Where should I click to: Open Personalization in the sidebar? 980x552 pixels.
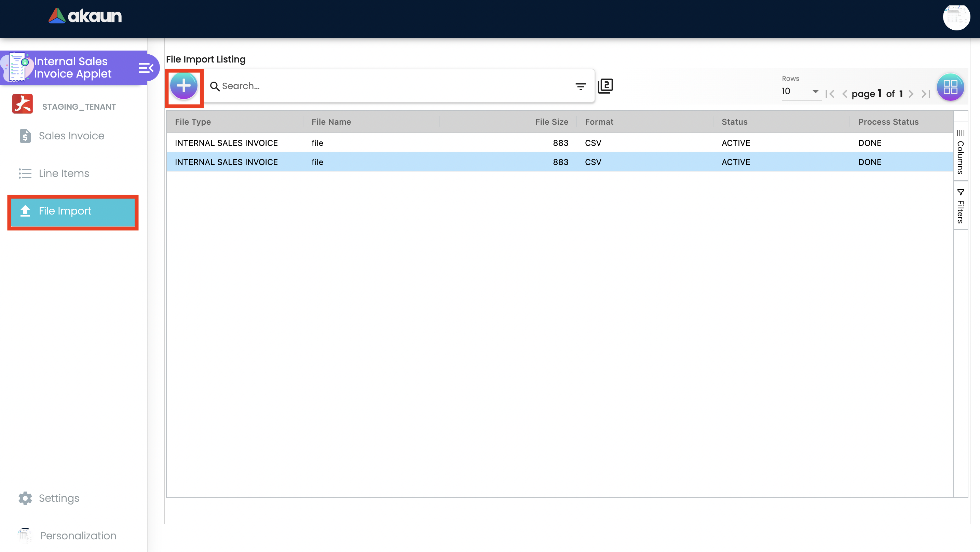(x=78, y=536)
